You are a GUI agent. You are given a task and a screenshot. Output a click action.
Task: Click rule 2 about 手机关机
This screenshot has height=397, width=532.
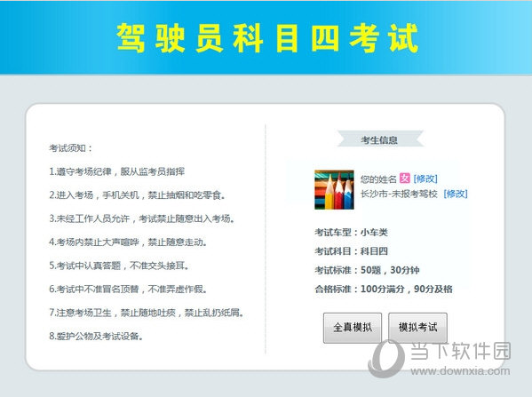tap(138, 195)
